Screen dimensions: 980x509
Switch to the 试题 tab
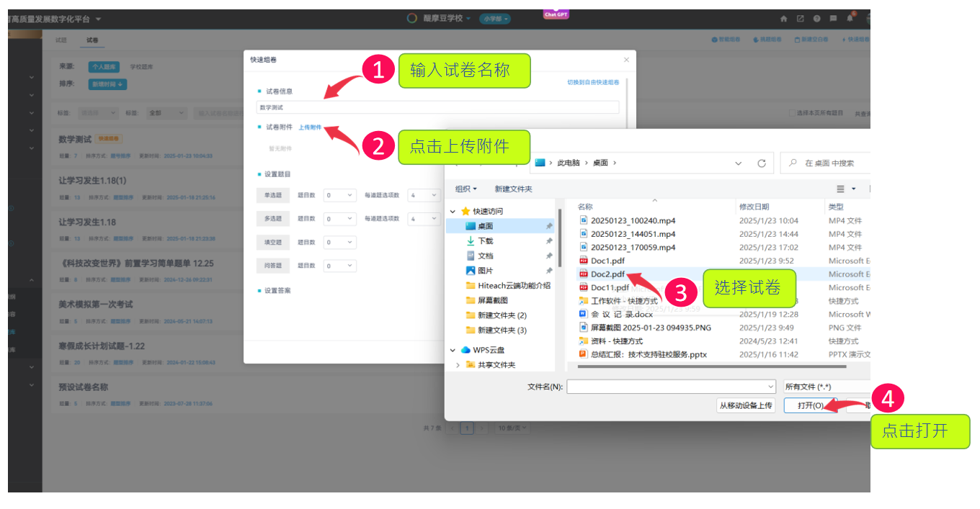(61, 40)
